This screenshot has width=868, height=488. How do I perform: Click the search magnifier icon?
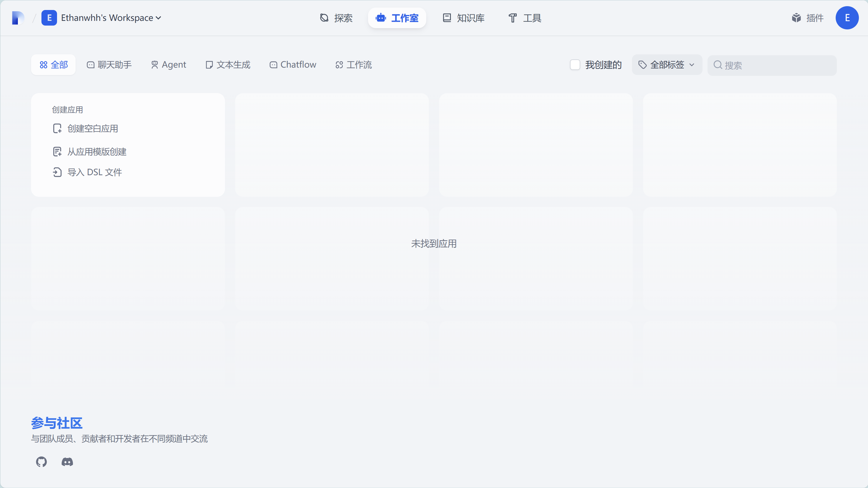(x=718, y=65)
